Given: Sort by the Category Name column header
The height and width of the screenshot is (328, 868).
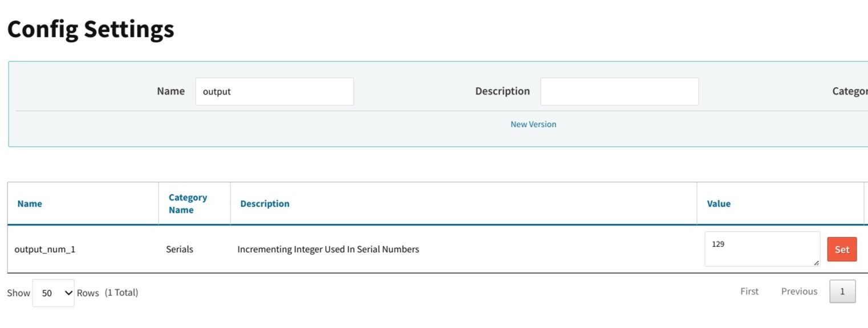Looking at the screenshot, I should (188, 204).
